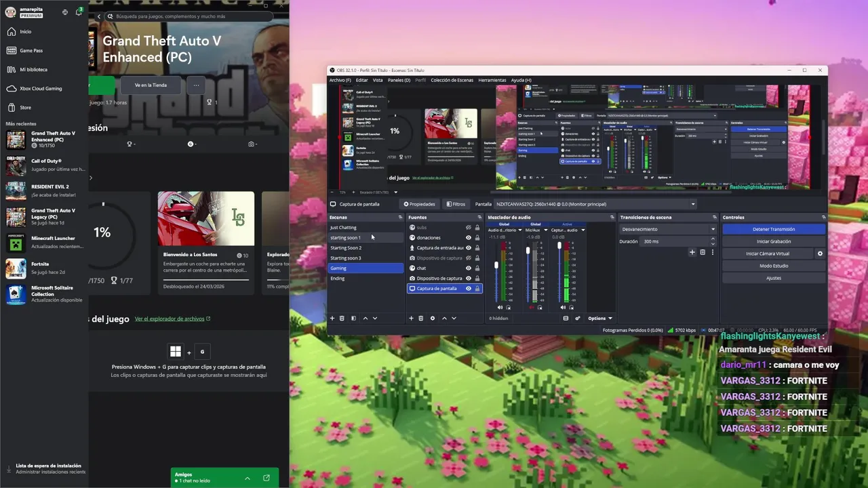Viewport: 868px width, 488px height.
Task: Adjust Captura de audio volume fader
Action: 559,245
